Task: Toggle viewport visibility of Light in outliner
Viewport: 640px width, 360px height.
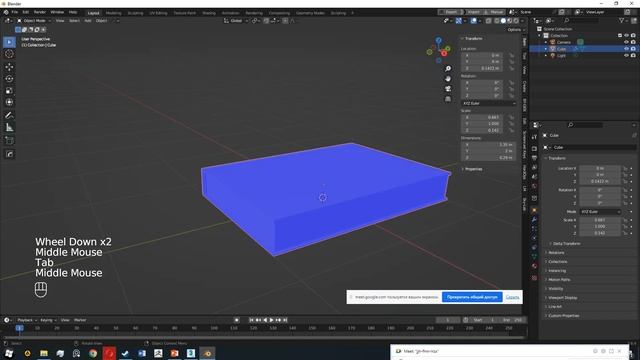Action: (627, 56)
